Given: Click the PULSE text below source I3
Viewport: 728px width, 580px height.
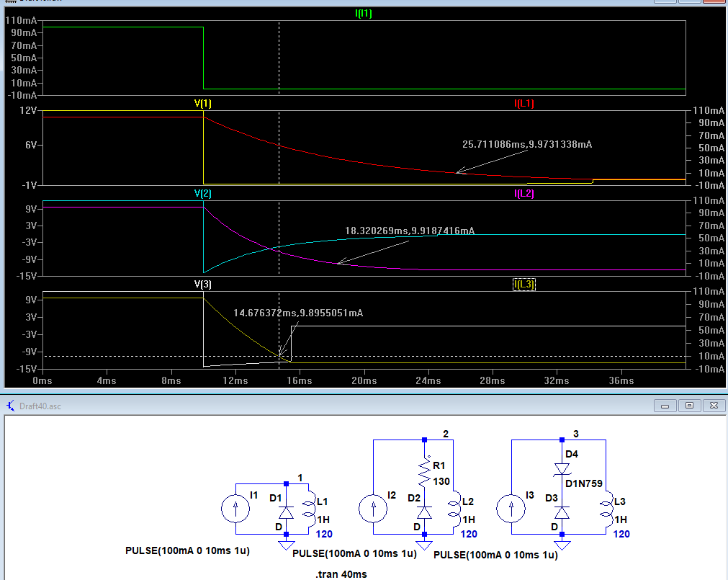Looking at the screenshot, I should [x=495, y=555].
